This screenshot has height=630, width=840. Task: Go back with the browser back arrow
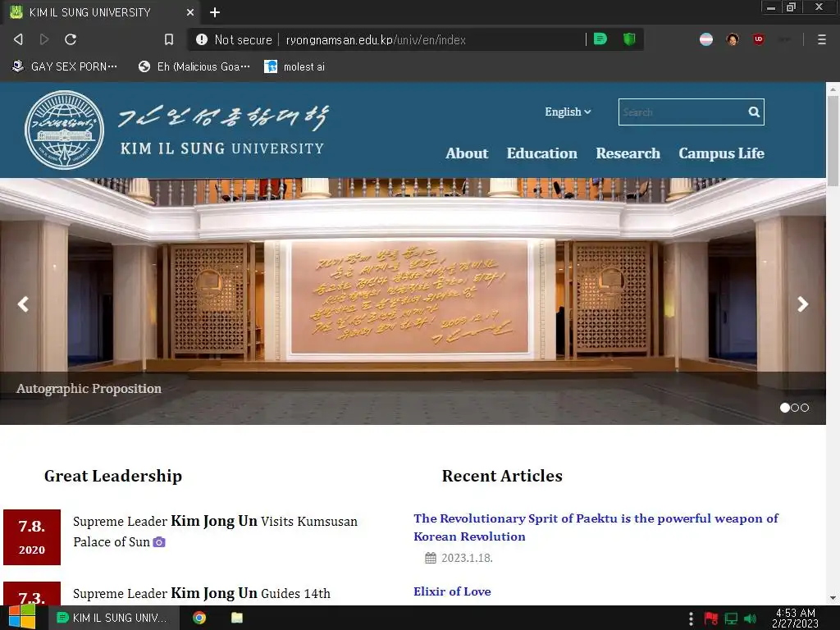click(x=18, y=39)
